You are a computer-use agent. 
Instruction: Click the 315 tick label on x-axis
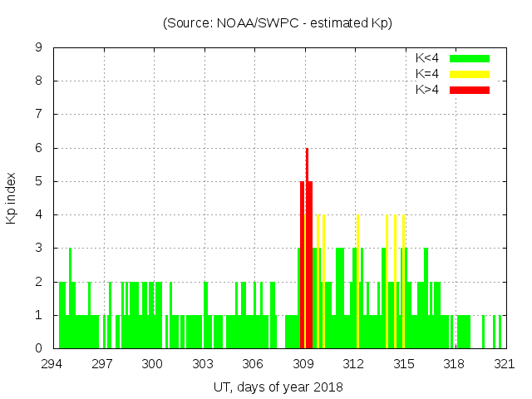(404, 364)
